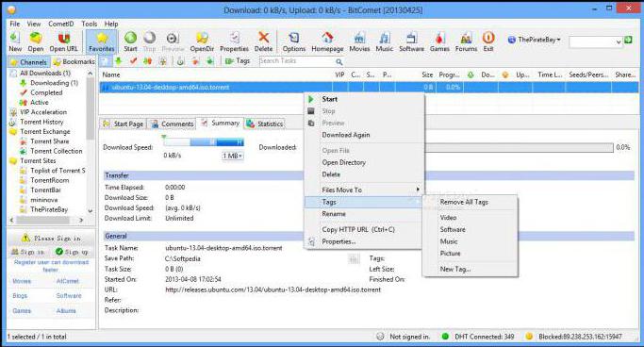Click the green go button beside search
The width and height of the screenshot is (644, 347).
(628, 40)
